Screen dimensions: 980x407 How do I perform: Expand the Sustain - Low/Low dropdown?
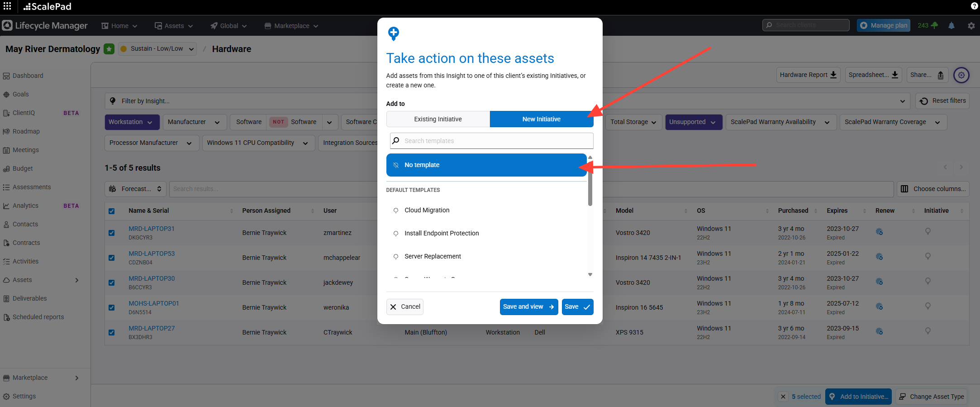(157, 49)
